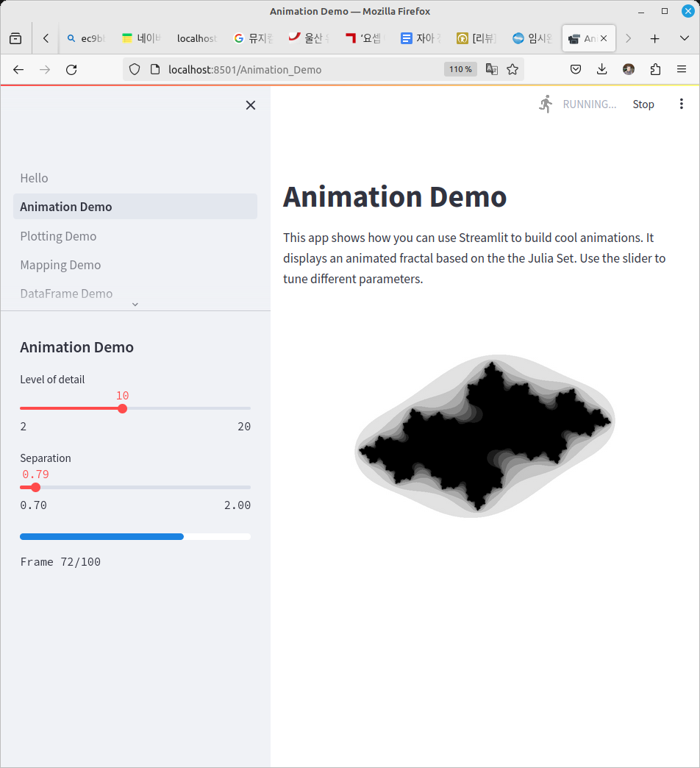
Task: Switch to the 네이버 tab
Action: coord(141,38)
